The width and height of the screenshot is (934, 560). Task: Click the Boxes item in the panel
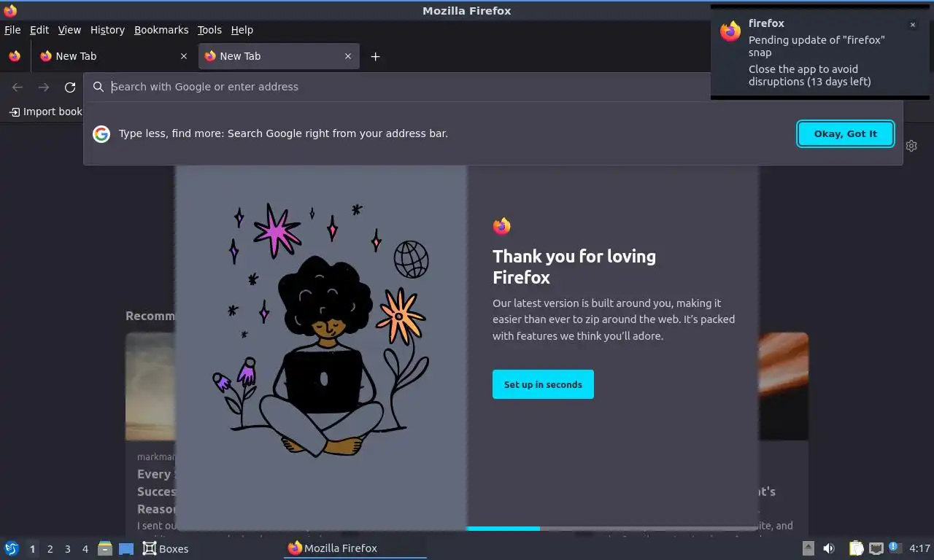tap(166, 548)
